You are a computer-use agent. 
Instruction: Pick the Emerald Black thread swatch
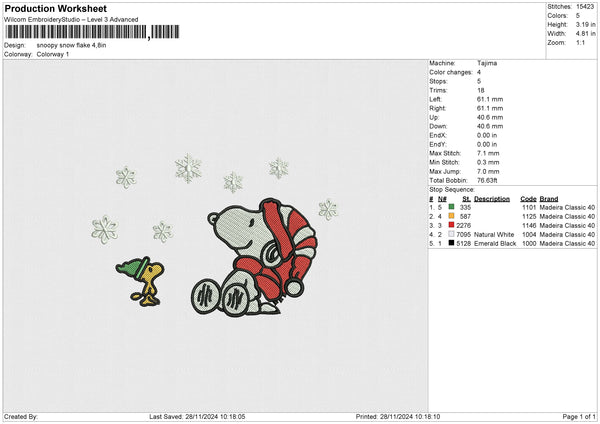(452, 243)
